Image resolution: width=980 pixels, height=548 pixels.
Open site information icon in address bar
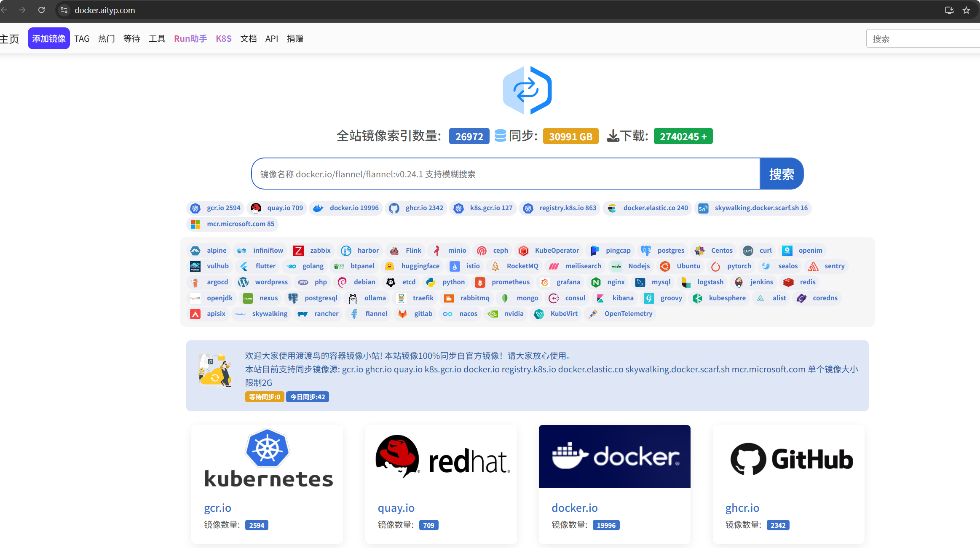(64, 10)
